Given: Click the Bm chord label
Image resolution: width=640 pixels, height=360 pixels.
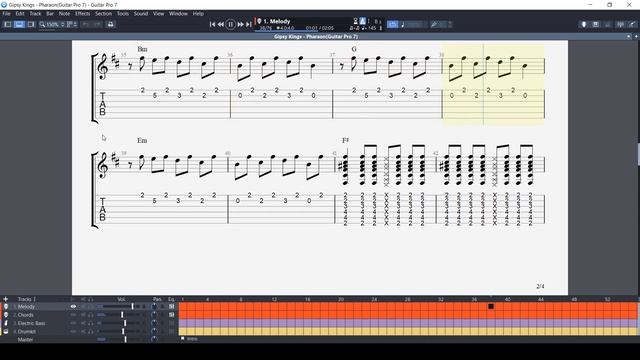Looking at the screenshot, I should point(142,49).
